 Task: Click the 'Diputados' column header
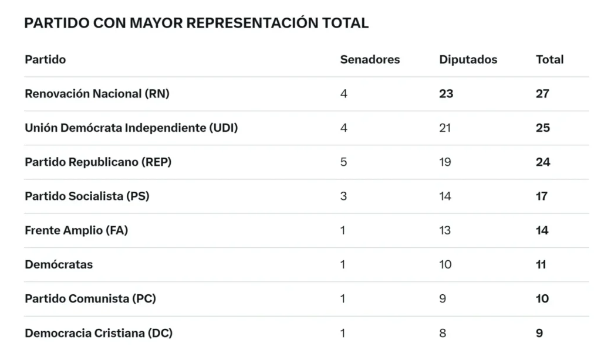click(468, 60)
